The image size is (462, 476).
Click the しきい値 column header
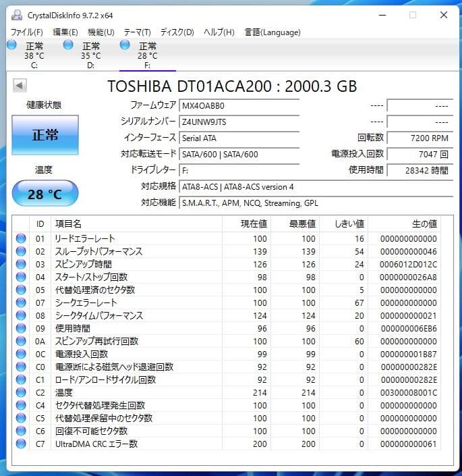click(x=343, y=224)
